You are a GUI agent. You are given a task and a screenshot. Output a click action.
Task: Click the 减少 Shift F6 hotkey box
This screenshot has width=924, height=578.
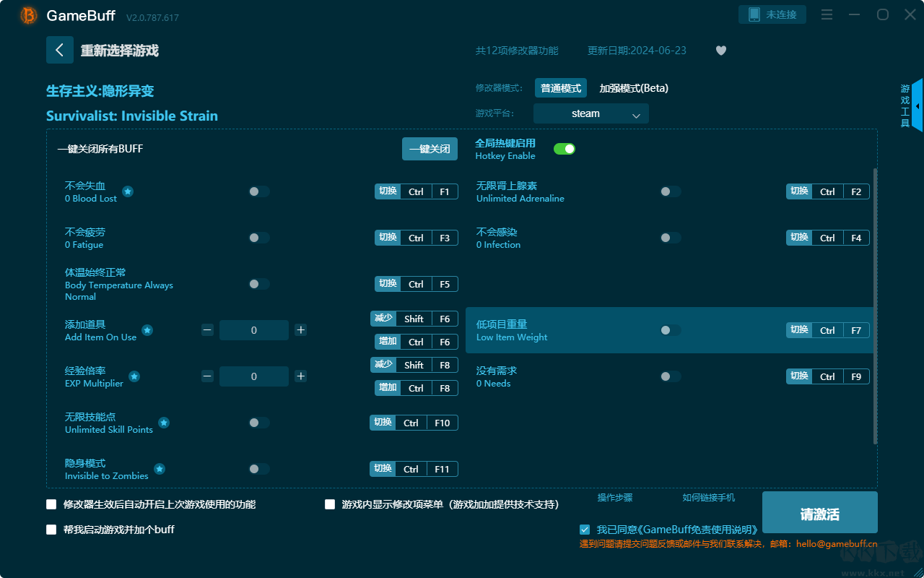414,319
